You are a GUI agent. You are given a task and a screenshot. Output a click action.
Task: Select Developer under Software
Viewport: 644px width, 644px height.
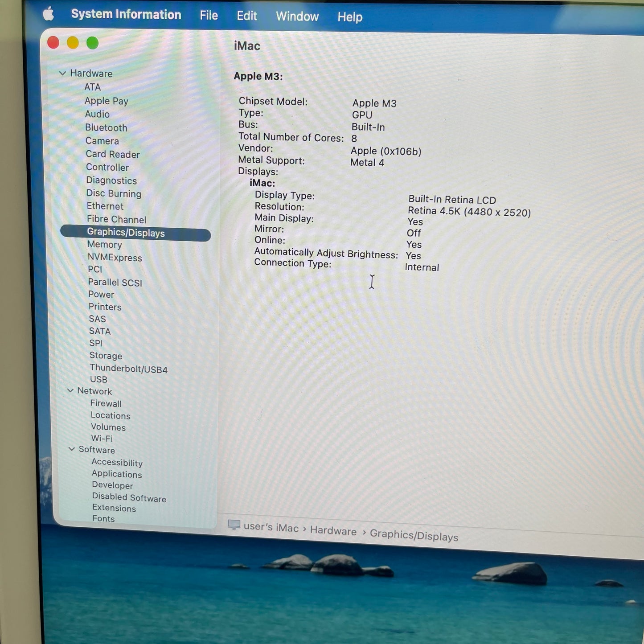coord(112,485)
